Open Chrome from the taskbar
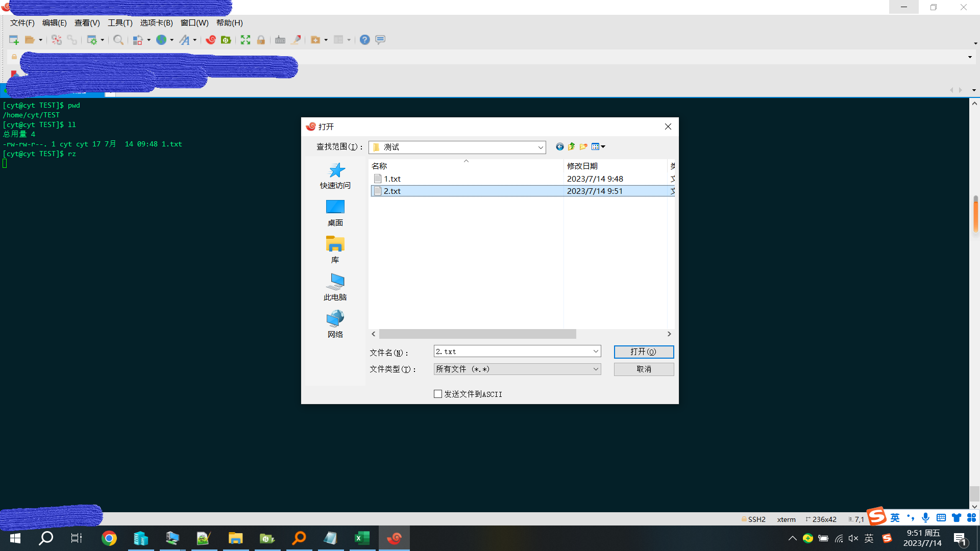The height and width of the screenshot is (551, 980). click(x=109, y=538)
